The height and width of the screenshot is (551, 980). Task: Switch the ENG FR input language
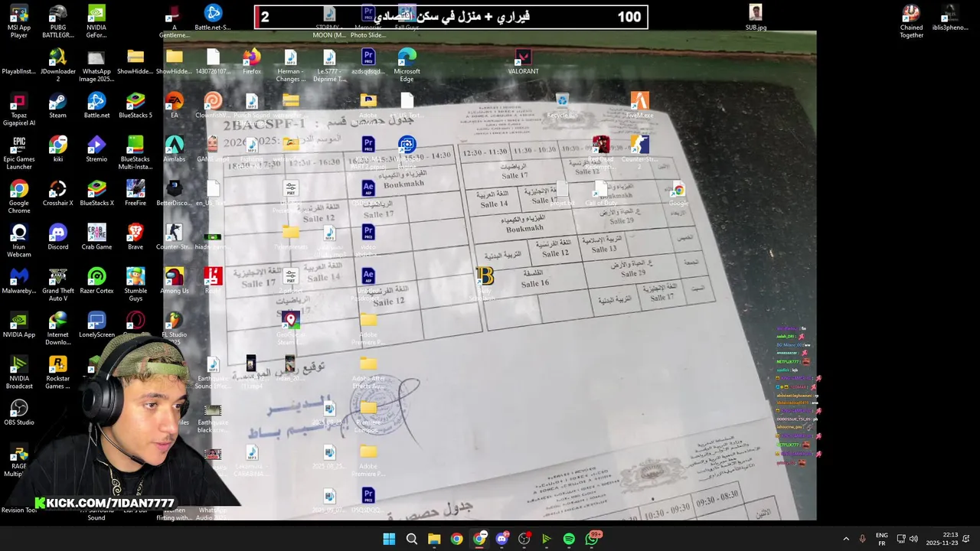click(882, 539)
